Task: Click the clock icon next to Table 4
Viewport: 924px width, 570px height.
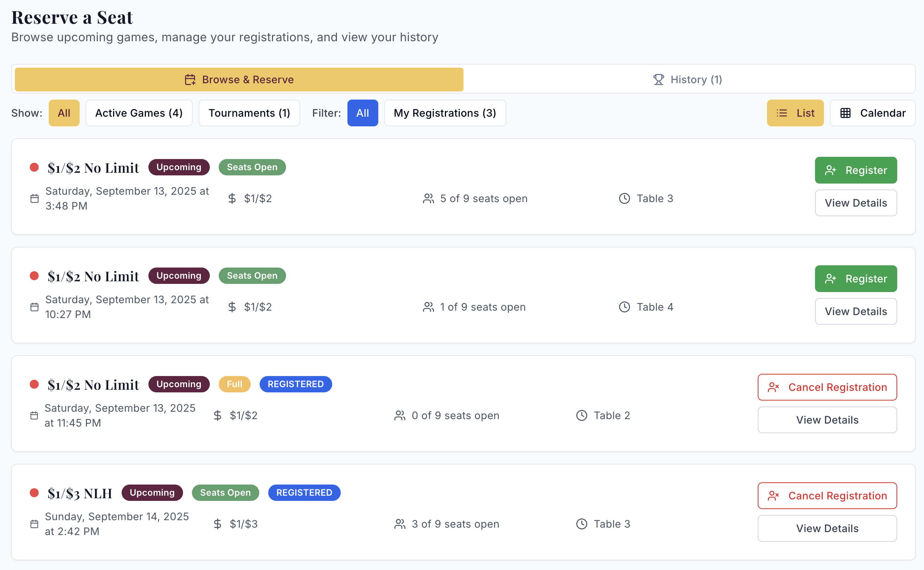Action: point(625,307)
